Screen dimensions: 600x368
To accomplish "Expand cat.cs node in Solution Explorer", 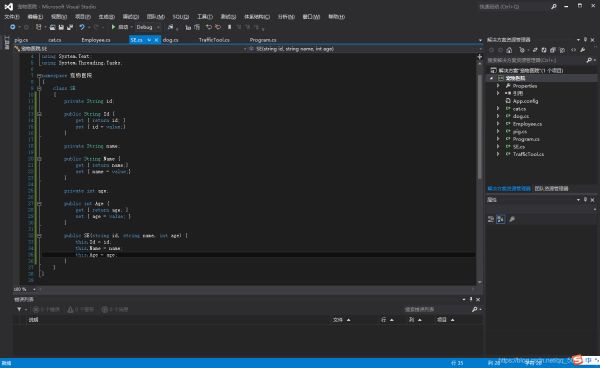I will point(498,109).
